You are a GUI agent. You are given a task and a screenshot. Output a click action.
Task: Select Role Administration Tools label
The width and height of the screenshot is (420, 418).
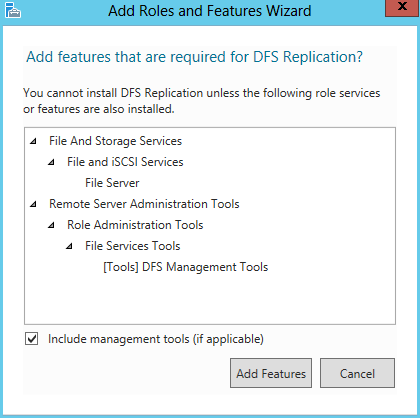point(135,225)
